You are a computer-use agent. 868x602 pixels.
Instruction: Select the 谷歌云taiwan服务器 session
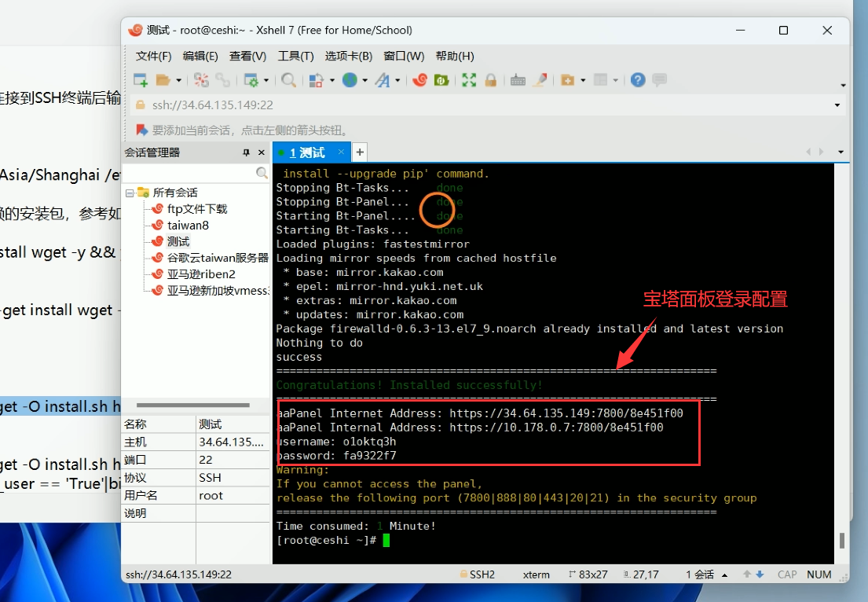click(217, 258)
